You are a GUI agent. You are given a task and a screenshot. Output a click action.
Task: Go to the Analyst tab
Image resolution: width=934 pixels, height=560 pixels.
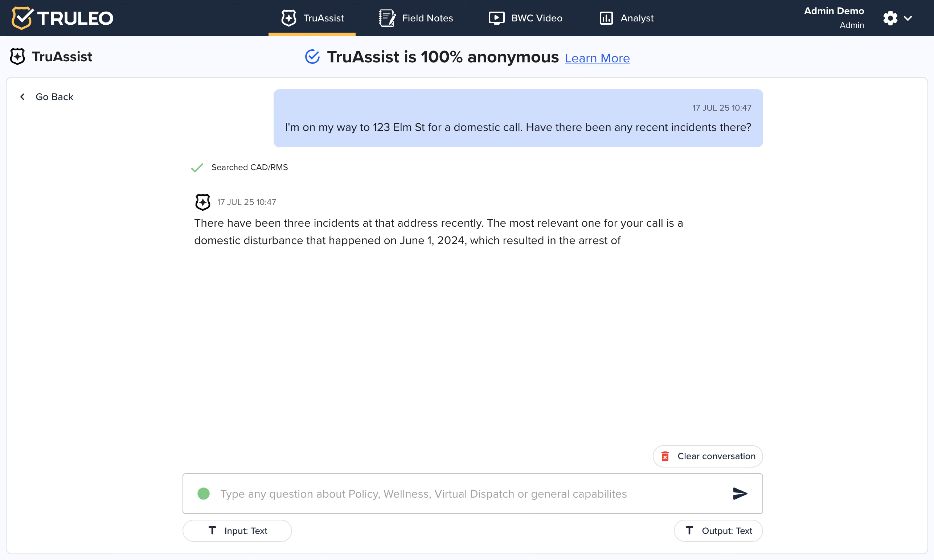[x=626, y=18]
